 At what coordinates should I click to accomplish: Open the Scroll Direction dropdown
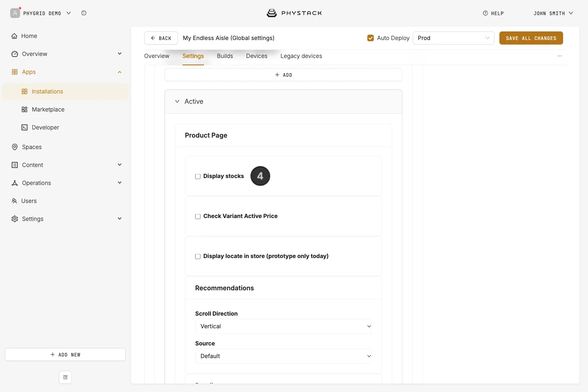283,326
